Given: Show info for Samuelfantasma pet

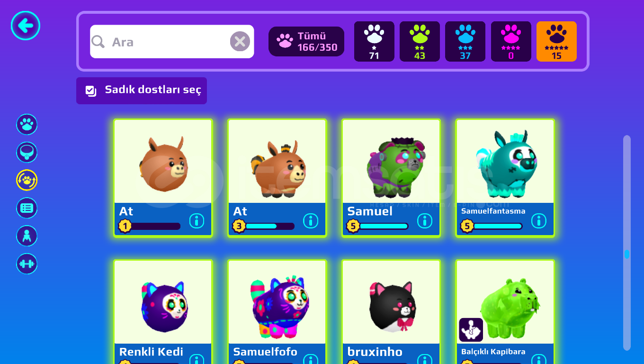Looking at the screenshot, I should (x=539, y=221).
